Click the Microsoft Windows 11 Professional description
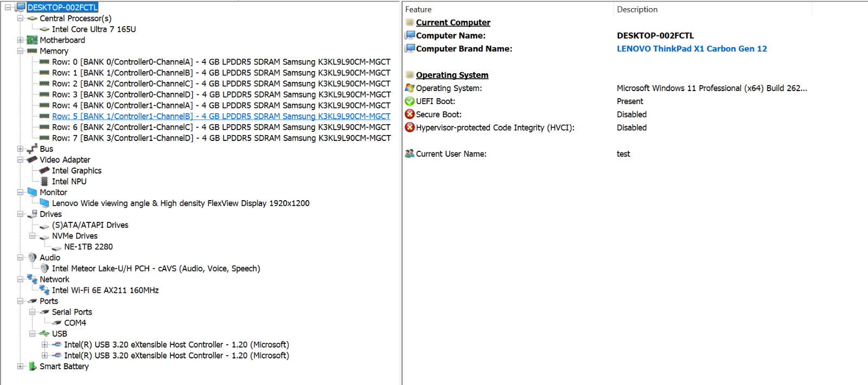 click(x=712, y=88)
